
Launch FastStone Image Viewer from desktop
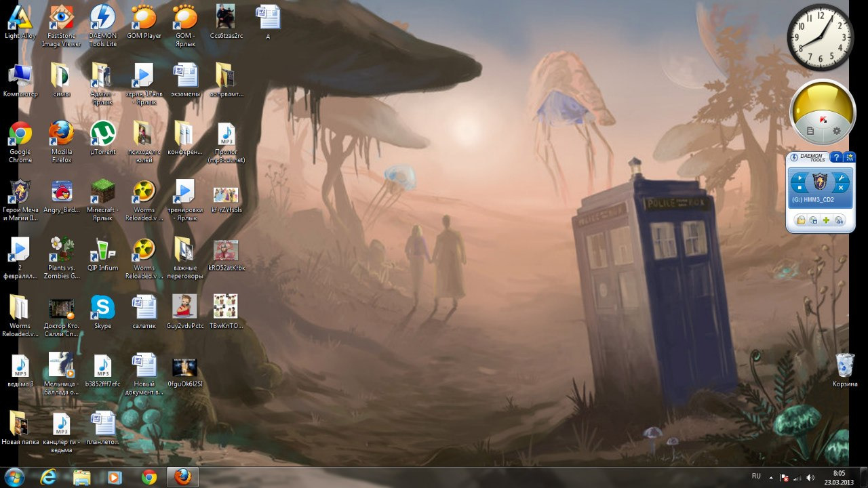click(62, 26)
